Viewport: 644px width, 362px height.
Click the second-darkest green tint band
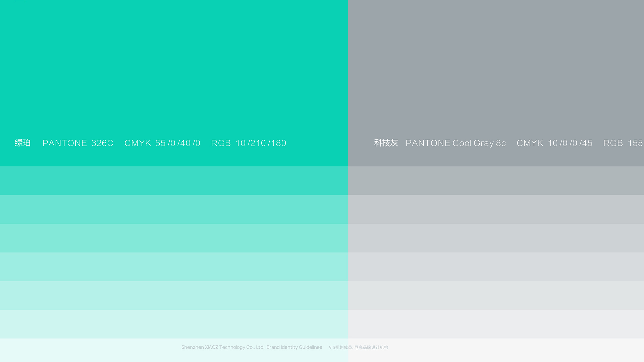coord(174,209)
